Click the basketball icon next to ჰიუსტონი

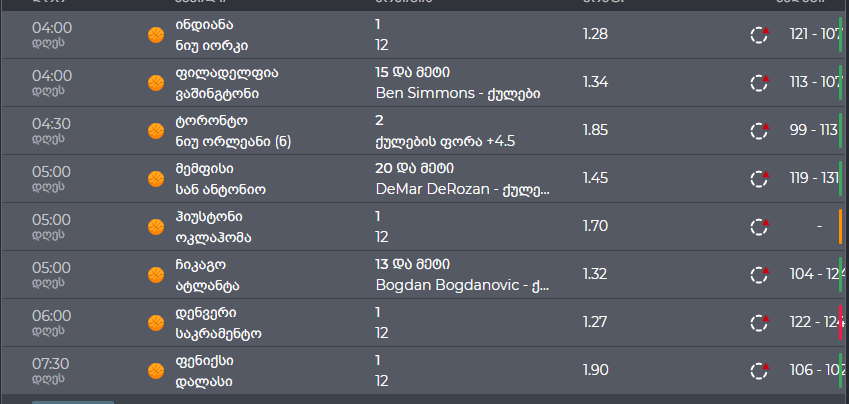coord(156,227)
